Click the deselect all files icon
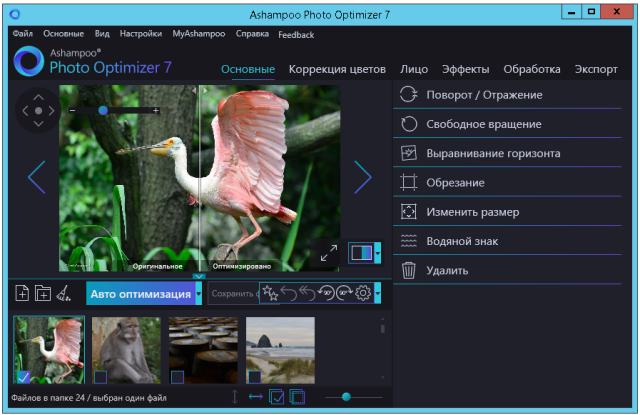Viewport: 640px width, 415px height. coord(297,397)
